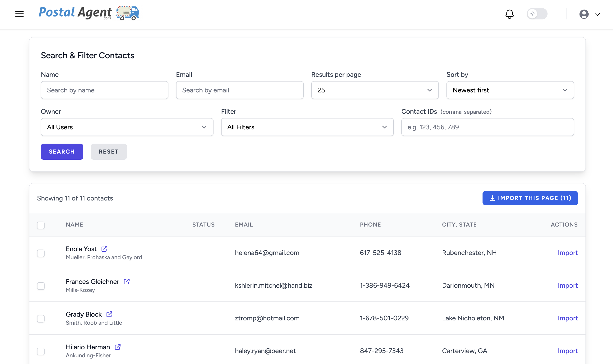613x364 pixels.
Task: Open the Sort by Newest first dropdown
Action: click(x=510, y=90)
